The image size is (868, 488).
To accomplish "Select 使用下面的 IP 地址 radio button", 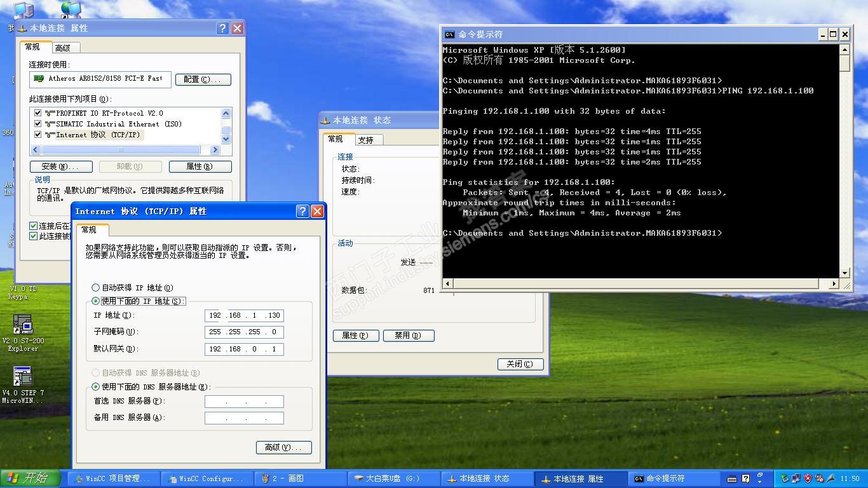I will tap(96, 301).
